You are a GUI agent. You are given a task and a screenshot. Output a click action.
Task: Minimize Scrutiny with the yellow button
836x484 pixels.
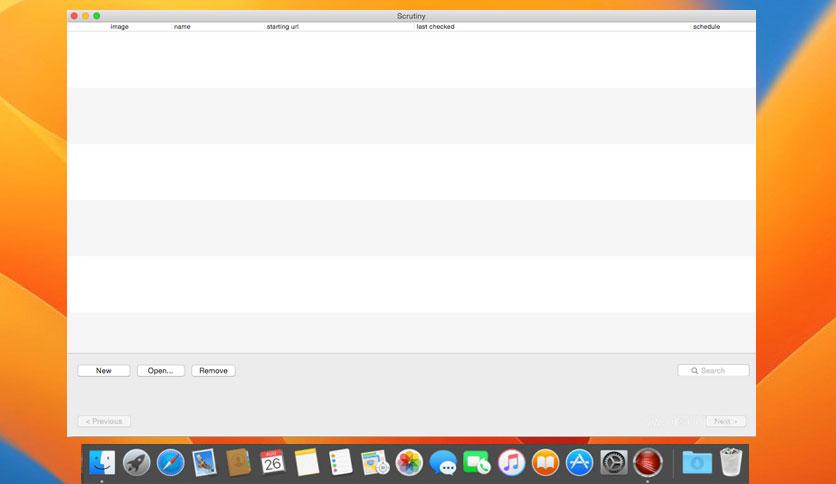[85, 16]
